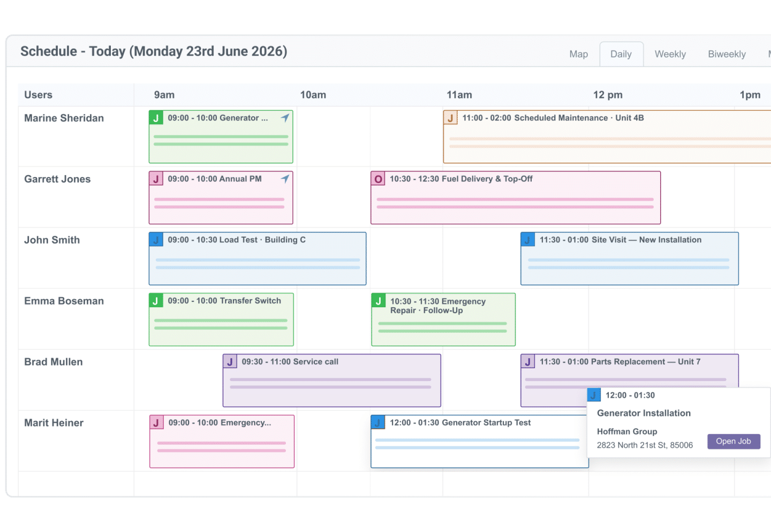Open the Emergency Repair Follow-Up job
The image size is (771, 532).
click(x=443, y=320)
